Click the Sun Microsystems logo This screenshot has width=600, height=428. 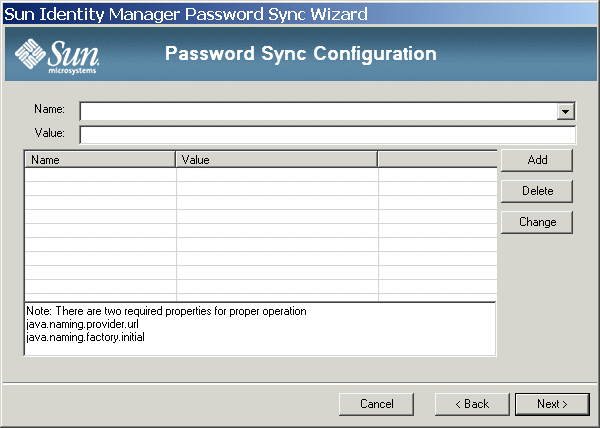coord(57,56)
